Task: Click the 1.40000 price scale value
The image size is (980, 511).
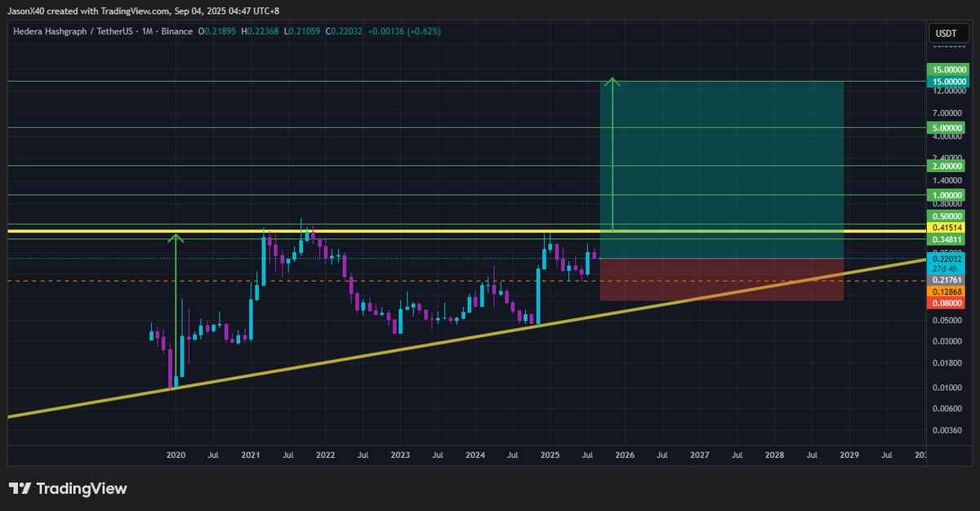Action: pyautogui.click(x=948, y=180)
